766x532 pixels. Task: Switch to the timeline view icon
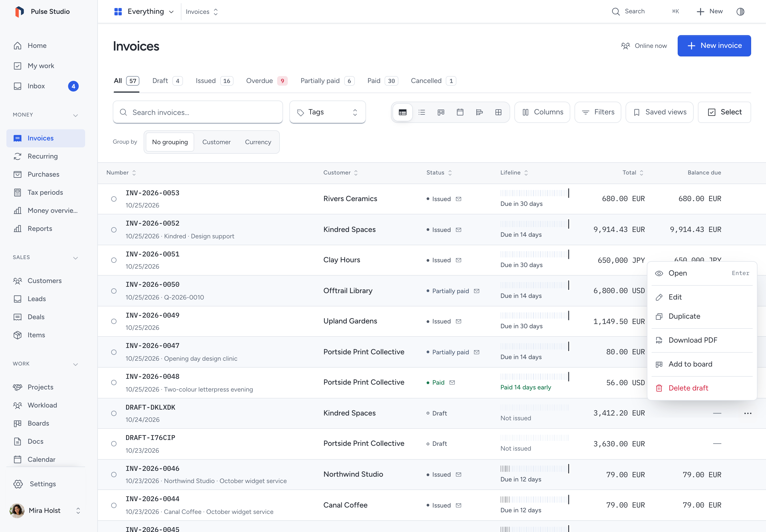click(479, 112)
